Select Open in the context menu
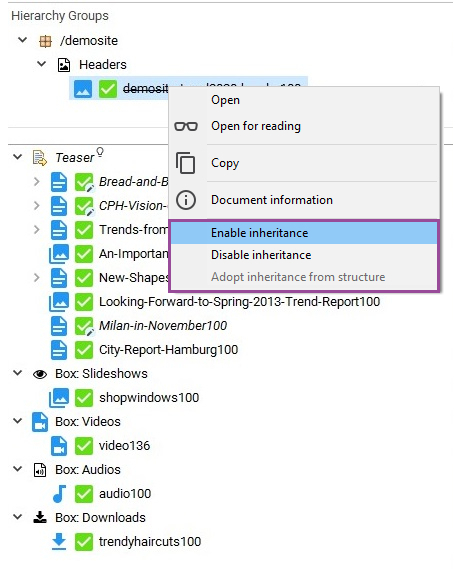 225,100
